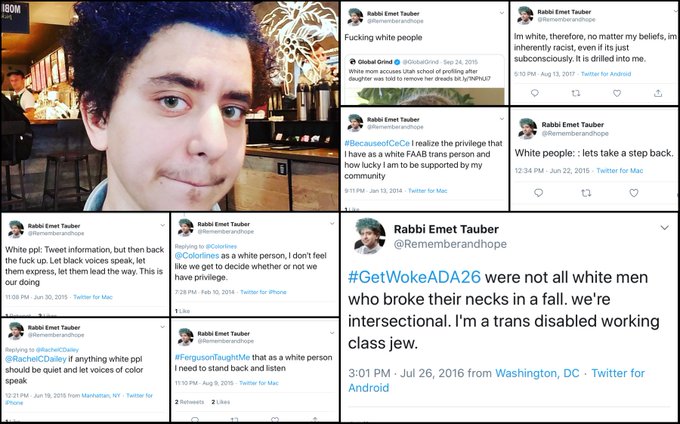Image resolution: width=680 pixels, height=424 pixels.
Task: Open the @RachelCDailey mention link
Action: click(x=36, y=359)
